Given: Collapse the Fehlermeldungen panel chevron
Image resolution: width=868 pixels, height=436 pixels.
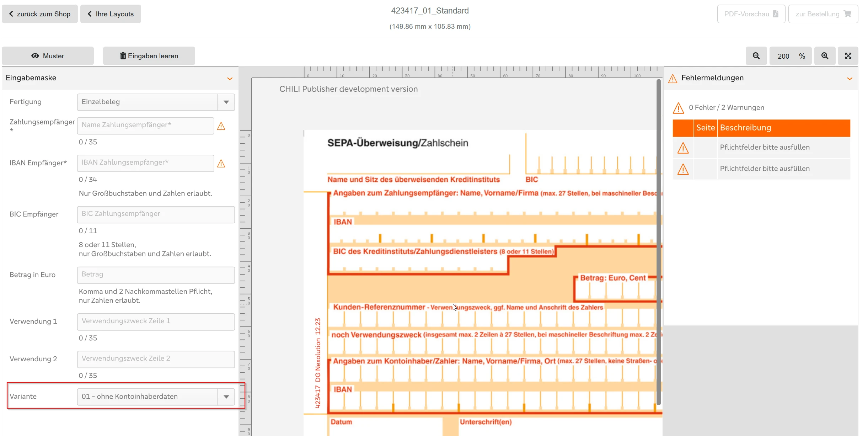Looking at the screenshot, I should 850,79.
